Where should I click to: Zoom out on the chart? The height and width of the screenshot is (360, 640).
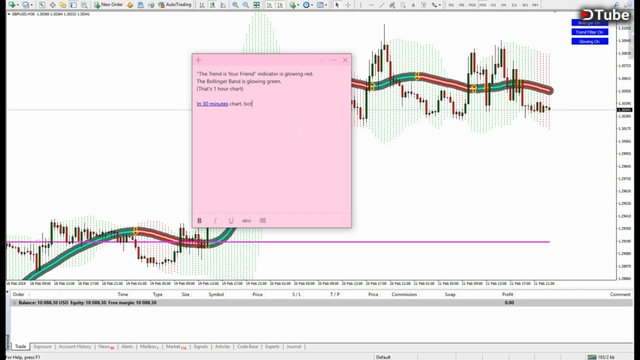click(x=246, y=5)
